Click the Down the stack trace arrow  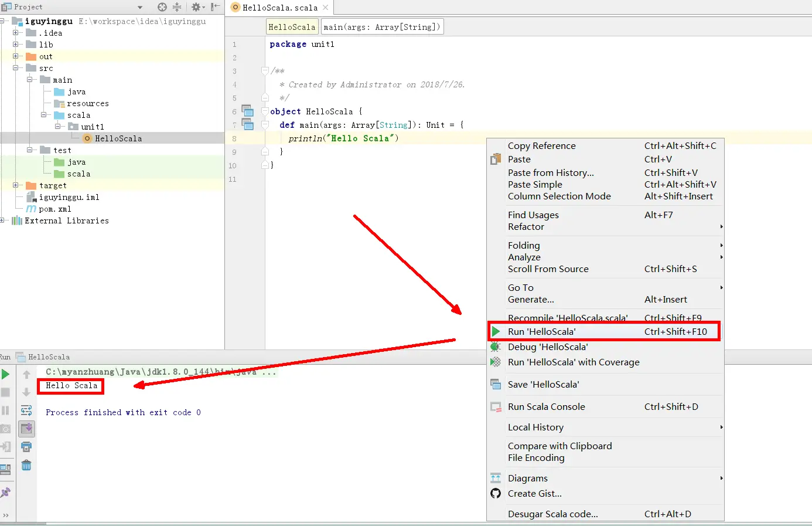(x=26, y=392)
